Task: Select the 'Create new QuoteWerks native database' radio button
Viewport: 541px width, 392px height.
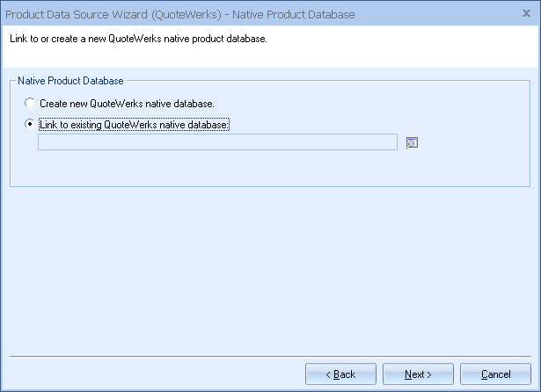Action: (31, 104)
